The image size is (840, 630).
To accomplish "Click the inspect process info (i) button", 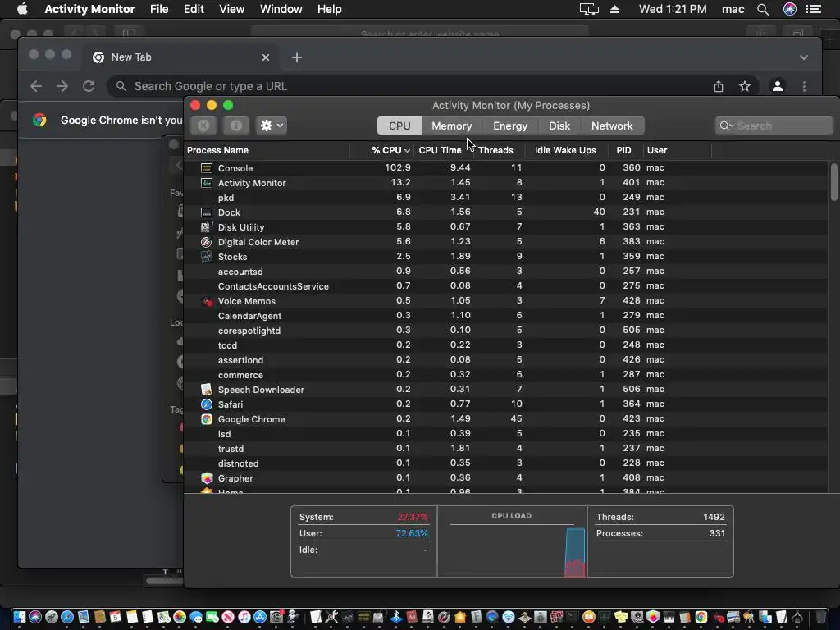I will pos(235,126).
